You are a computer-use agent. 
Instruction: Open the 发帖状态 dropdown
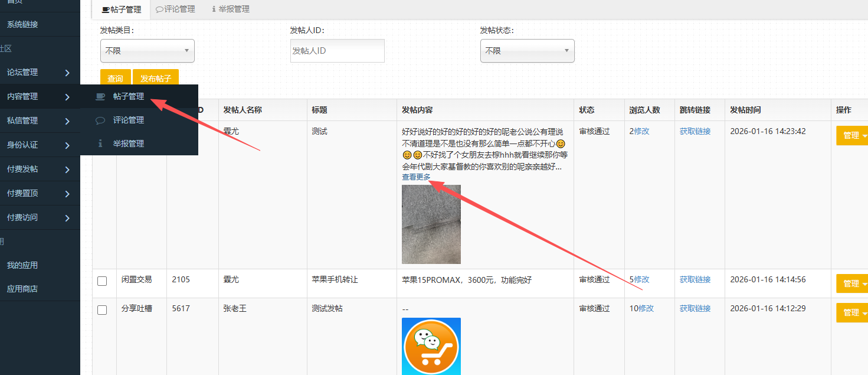pos(527,51)
